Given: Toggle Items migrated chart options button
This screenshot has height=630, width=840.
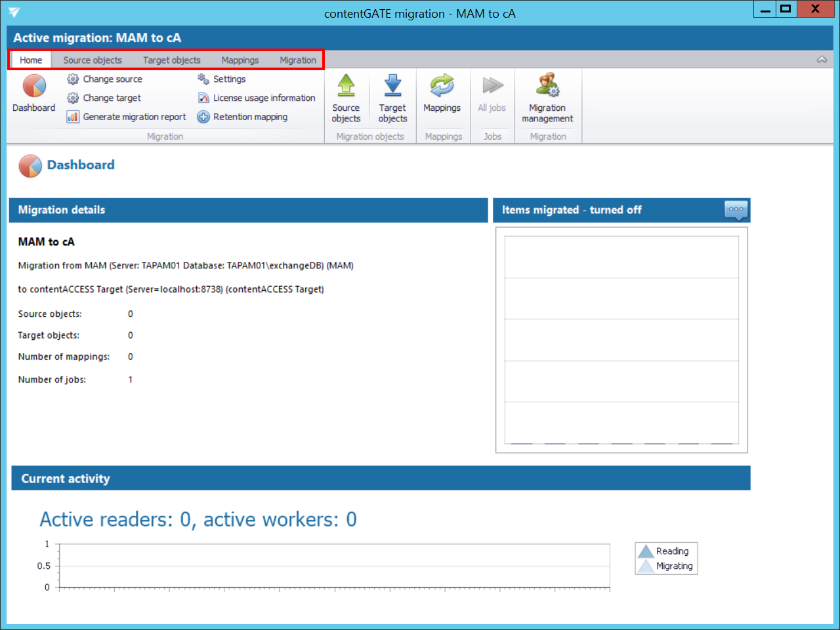Looking at the screenshot, I should tap(736, 209).
